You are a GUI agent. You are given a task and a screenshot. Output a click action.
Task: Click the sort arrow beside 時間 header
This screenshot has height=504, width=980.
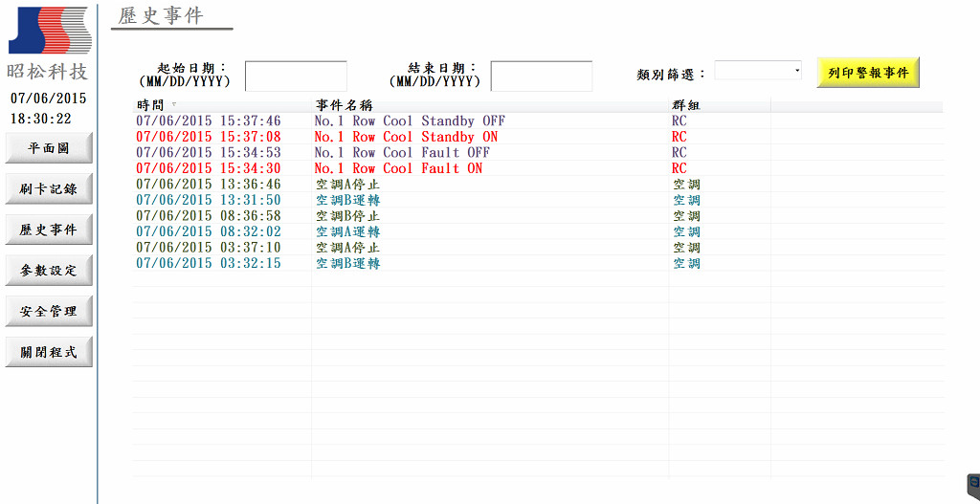[174, 104]
